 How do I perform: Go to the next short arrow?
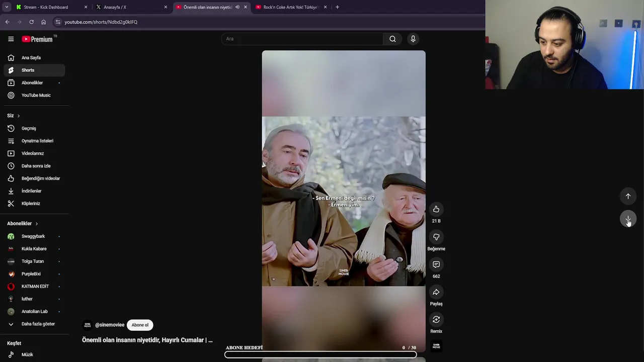tap(628, 219)
